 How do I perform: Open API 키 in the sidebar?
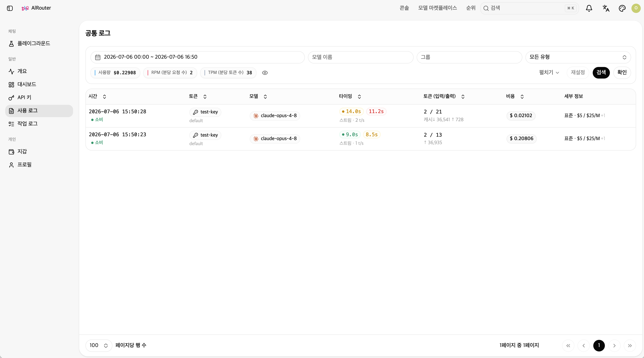click(39, 98)
